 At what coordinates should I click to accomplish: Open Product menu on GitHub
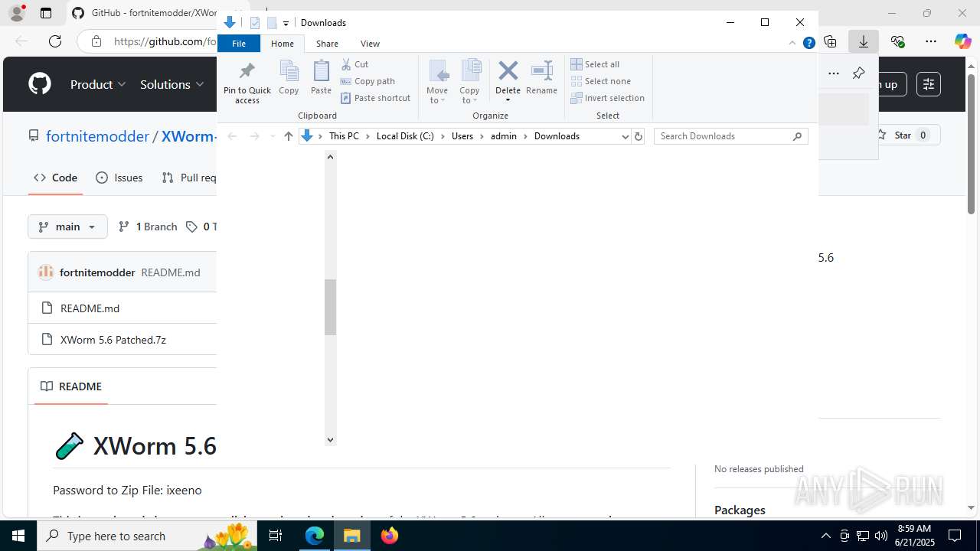point(98,84)
